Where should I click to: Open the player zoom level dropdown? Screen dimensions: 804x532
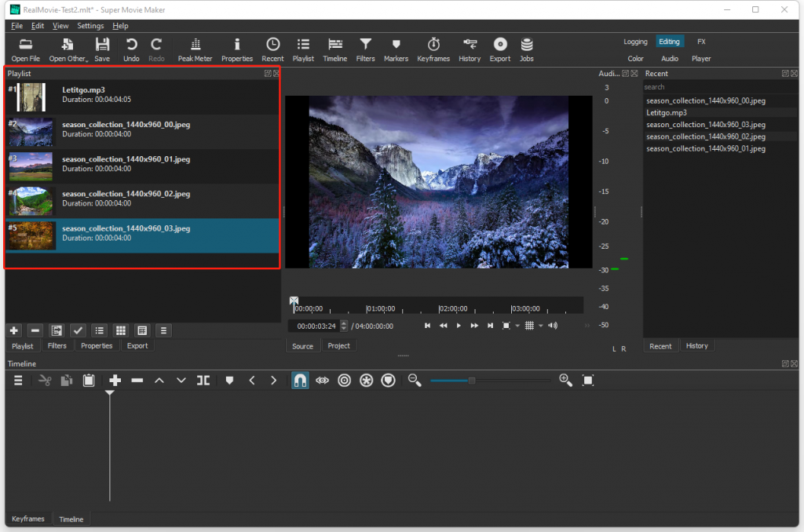(x=517, y=326)
